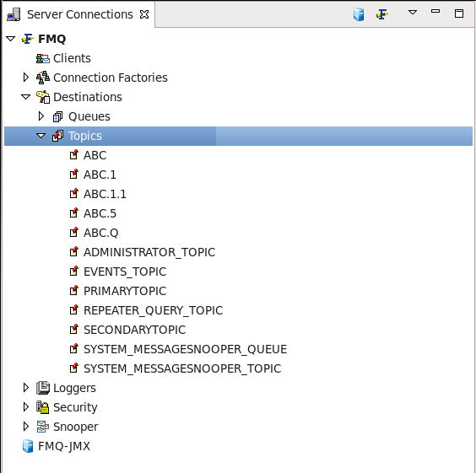Click the Connection Factories icon
Screen dimensions: 476x473
[43, 78]
